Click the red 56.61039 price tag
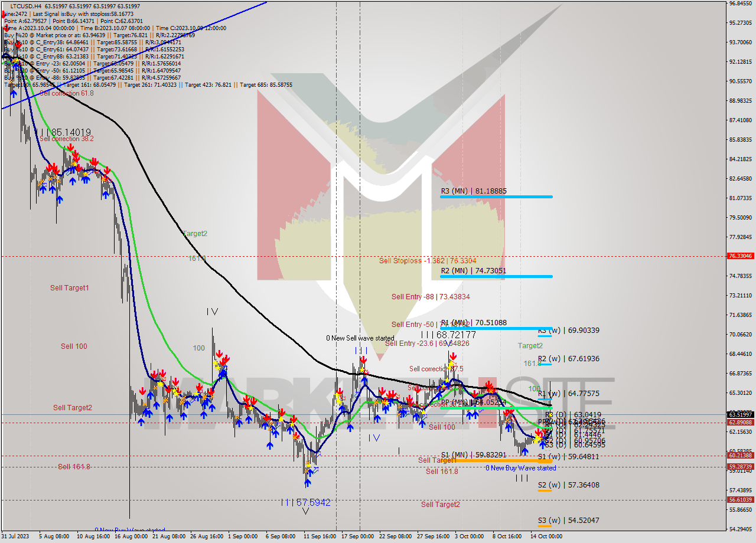756x543 pixels. (740, 499)
